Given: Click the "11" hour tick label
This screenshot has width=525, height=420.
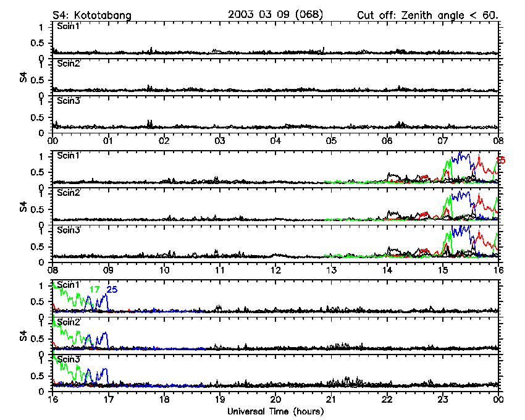Looking at the screenshot, I should point(220,271).
